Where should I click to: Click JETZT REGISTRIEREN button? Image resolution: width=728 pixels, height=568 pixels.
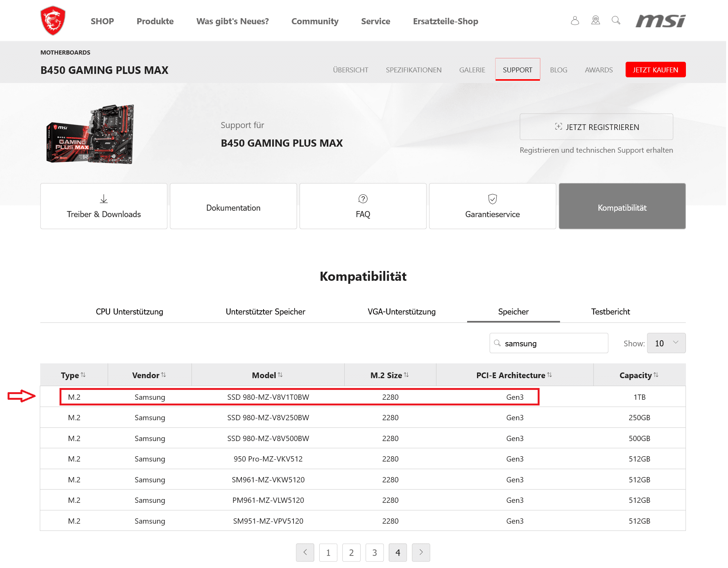pos(596,127)
